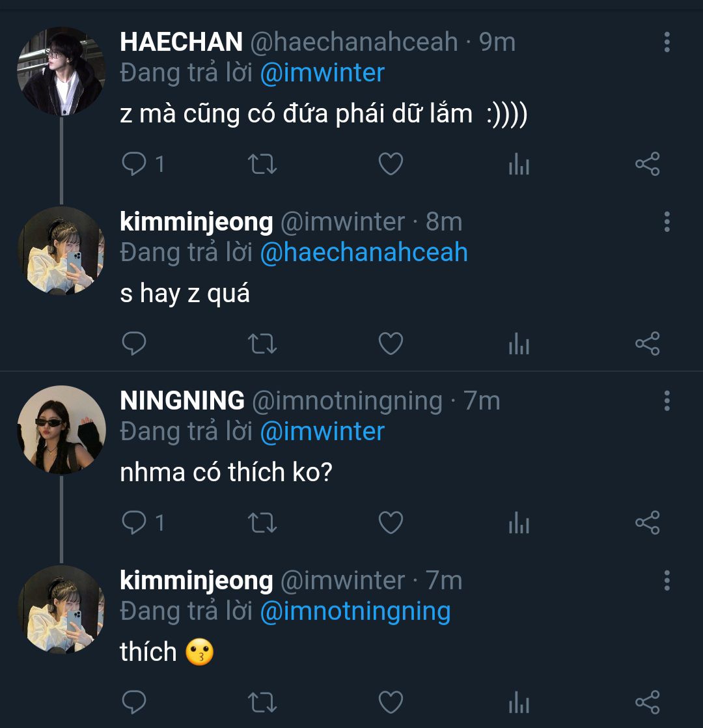Viewport: 703px width, 728px height.
Task: Reply to NINGNING's tweet
Action: pos(134,522)
